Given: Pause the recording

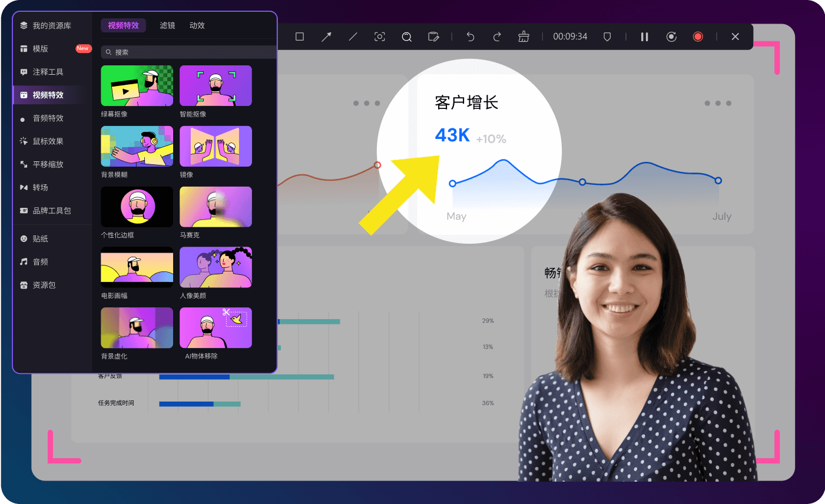Looking at the screenshot, I should coord(645,37).
